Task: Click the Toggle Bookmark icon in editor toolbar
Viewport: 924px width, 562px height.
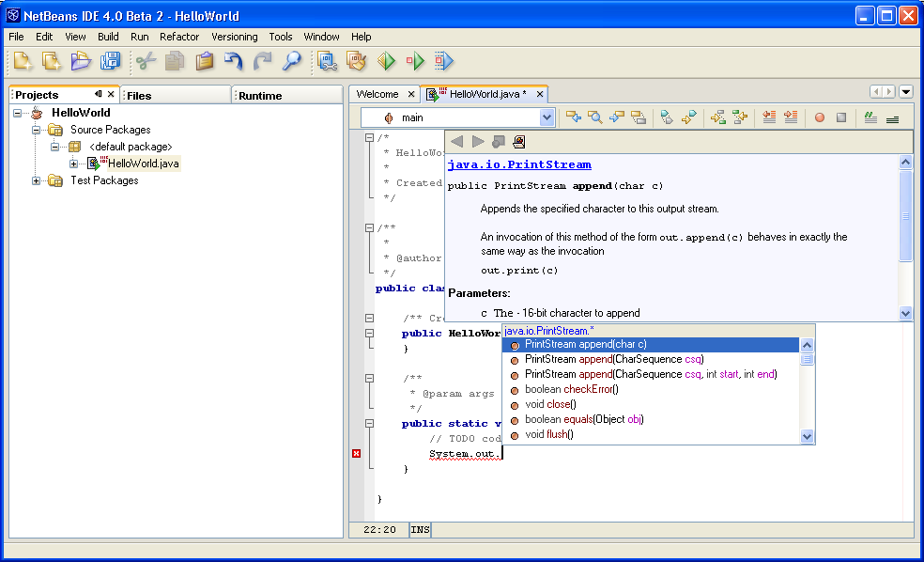Action: [667, 117]
